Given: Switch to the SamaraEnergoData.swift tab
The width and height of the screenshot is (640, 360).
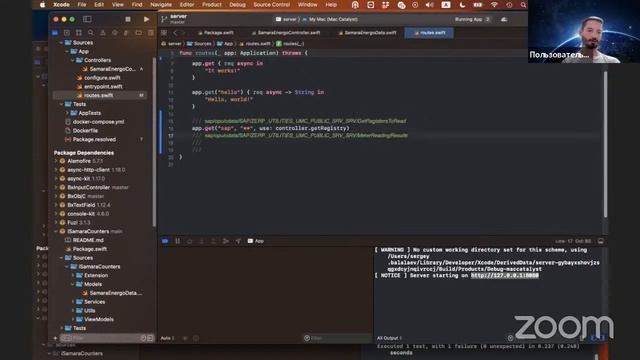Looking at the screenshot, I should (x=367, y=33).
